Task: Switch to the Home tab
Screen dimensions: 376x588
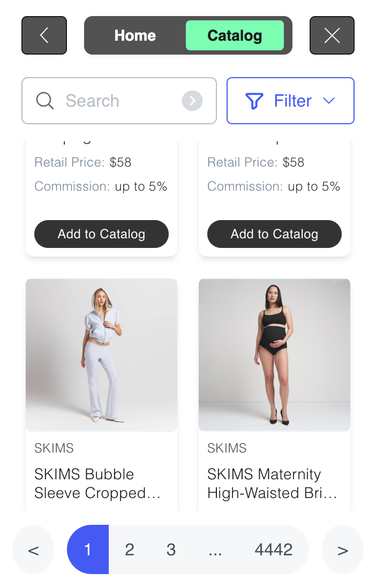Action: (x=135, y=35)
